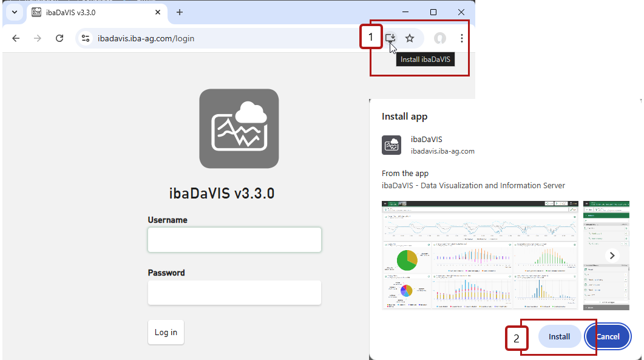
Task: Click the large ibaDaVIS logo on login page
Action: coord(239,129)
